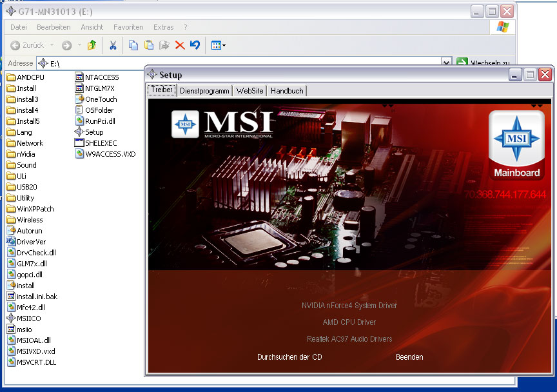Open the ? help menu
This screenshot has width=557, height=392.
[x=186, y=27]
